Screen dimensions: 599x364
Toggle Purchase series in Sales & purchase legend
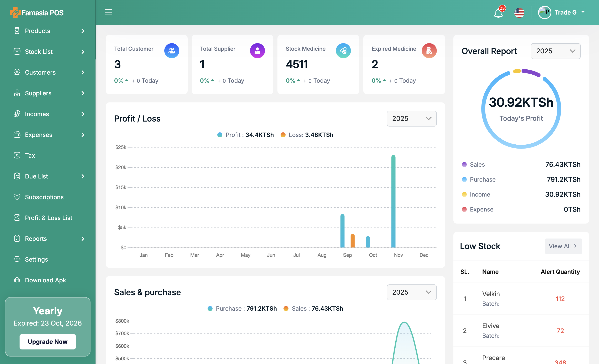tap(242, 308)
